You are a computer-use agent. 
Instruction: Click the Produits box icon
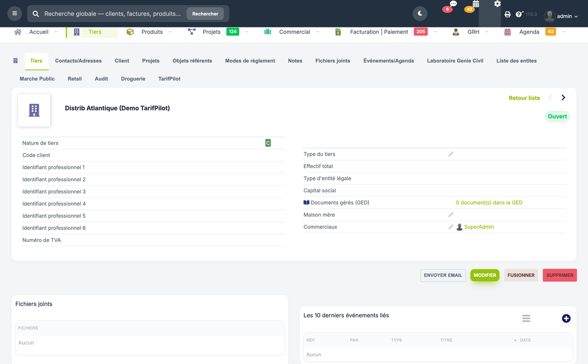[130, 32]
